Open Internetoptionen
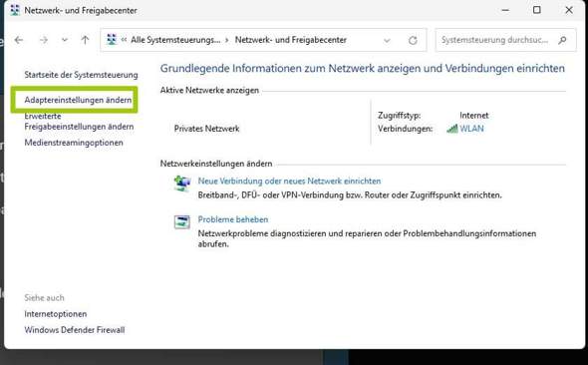Image resolution: width=588 pixels, height=365 pixels. point(56,314)
